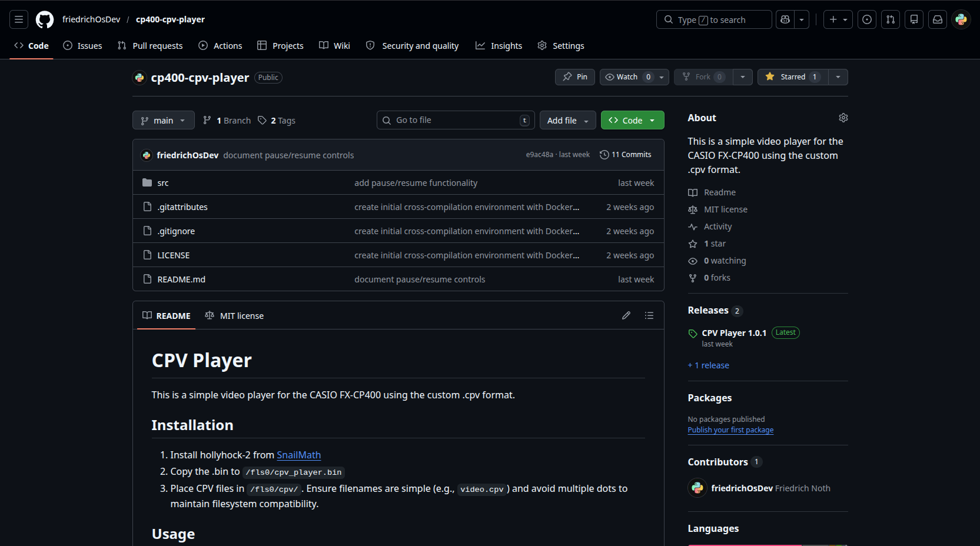
Task: Open the Issues shortcut icon in header
Action: [x=867, y=19]
